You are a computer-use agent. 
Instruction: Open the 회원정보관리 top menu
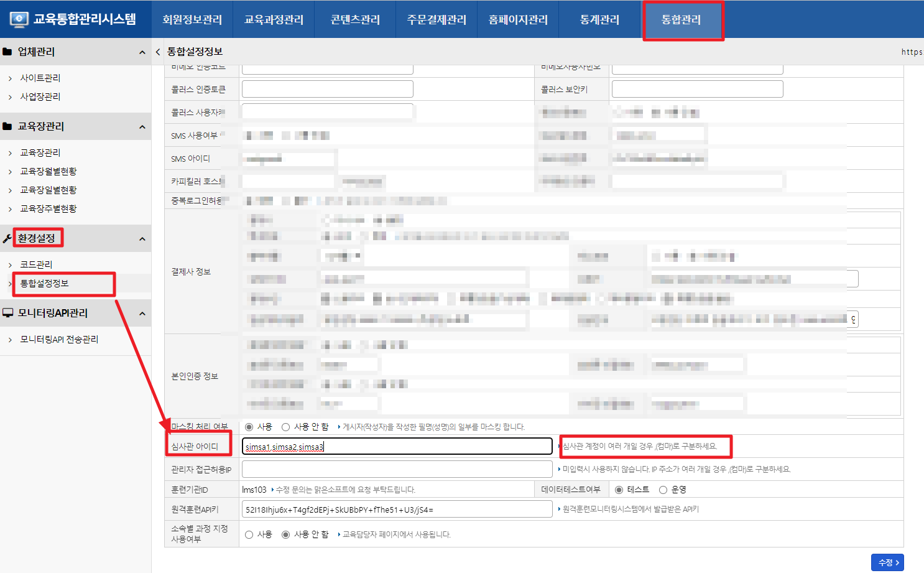click(x=192, y=20)
